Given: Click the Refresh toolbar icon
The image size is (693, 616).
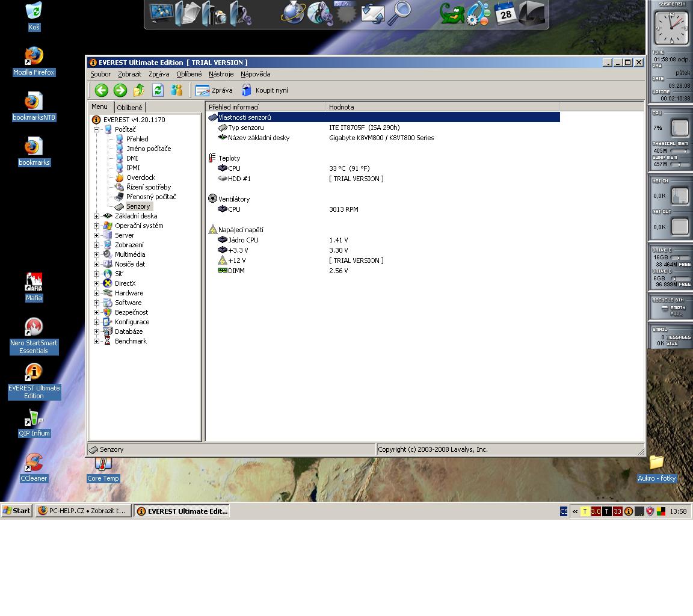Looking at the screenshot, I should pyautogui.click(x=158, y=91).
